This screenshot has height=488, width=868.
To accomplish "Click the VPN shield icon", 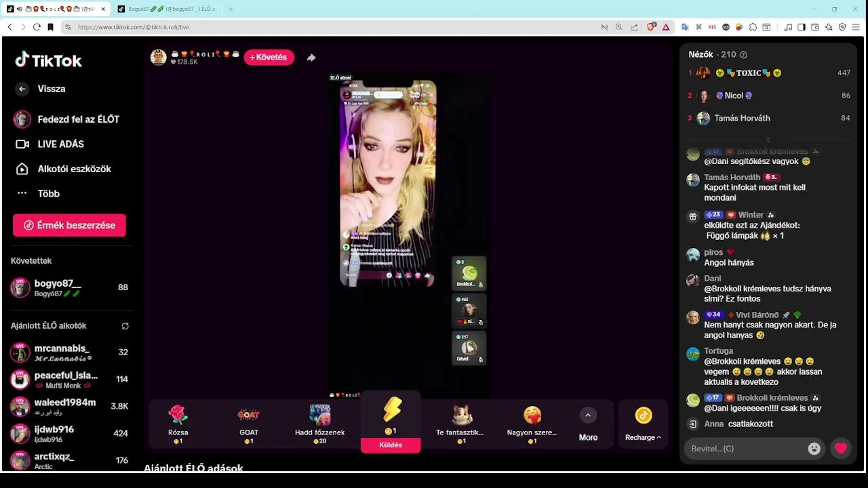I will click(x=842, y=27).
